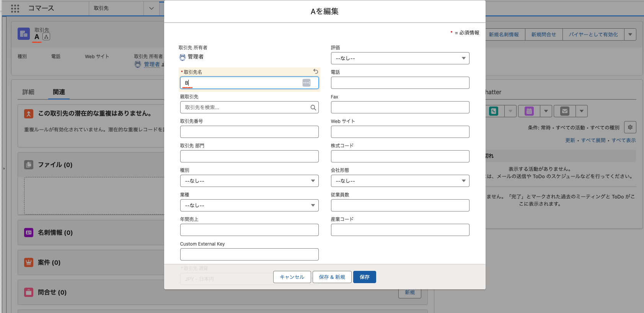
Task: Switch to the 関連 tab
Action: pyautogui.click(x=59, y=92)
